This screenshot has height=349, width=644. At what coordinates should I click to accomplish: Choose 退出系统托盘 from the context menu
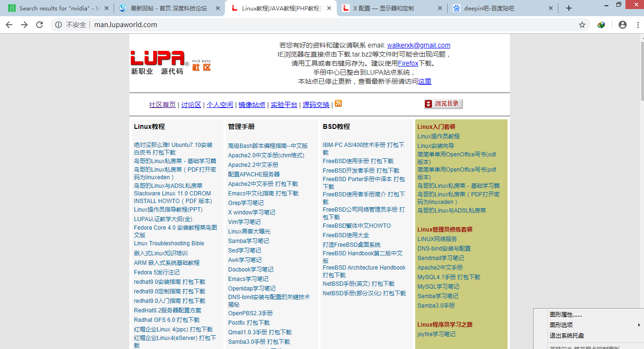tap(567, 336)
